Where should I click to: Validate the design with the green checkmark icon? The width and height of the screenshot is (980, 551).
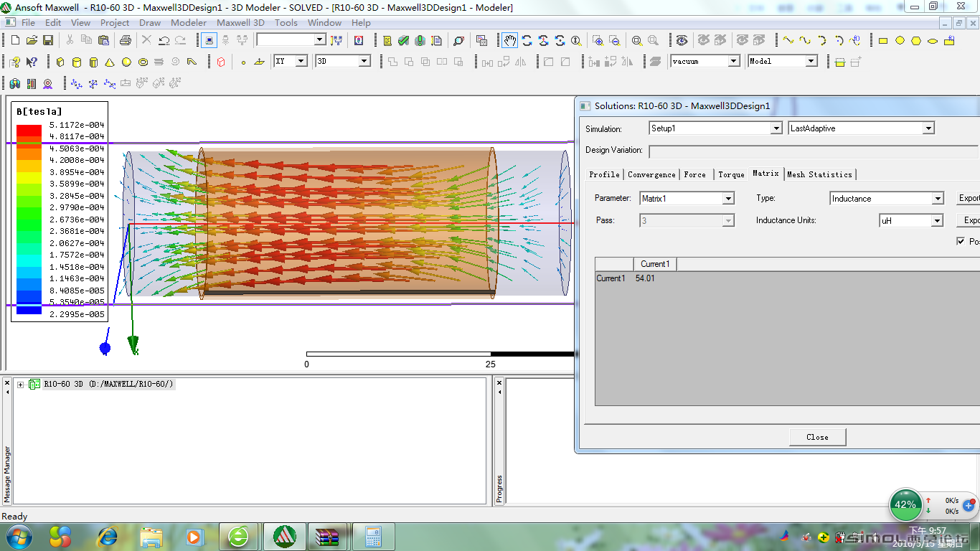(x=404, y=40)
